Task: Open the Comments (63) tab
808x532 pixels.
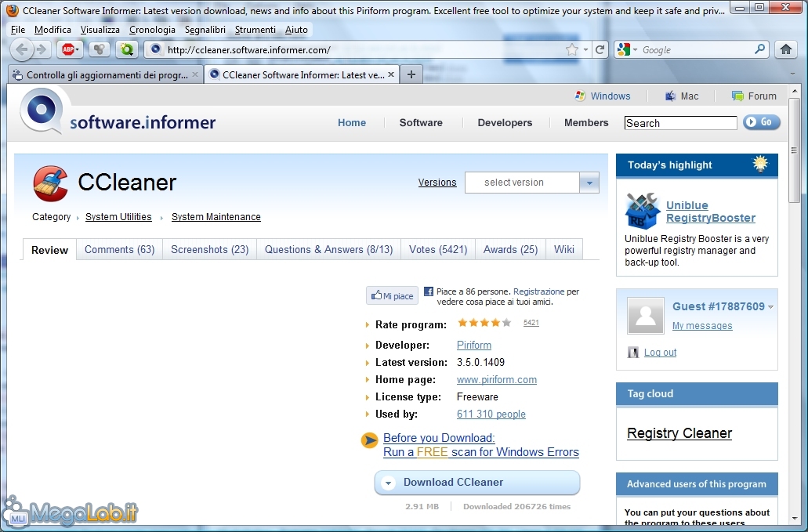Action: 120,249
